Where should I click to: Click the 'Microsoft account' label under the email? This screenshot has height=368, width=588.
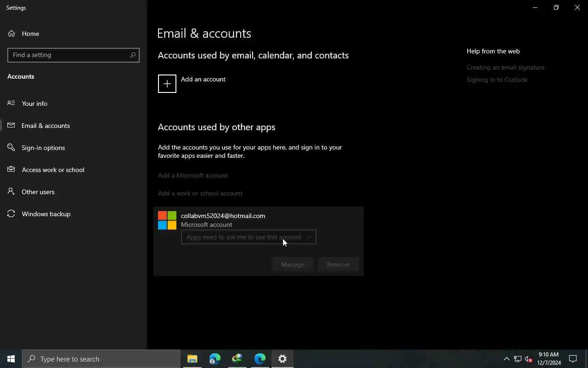[206, 224]
